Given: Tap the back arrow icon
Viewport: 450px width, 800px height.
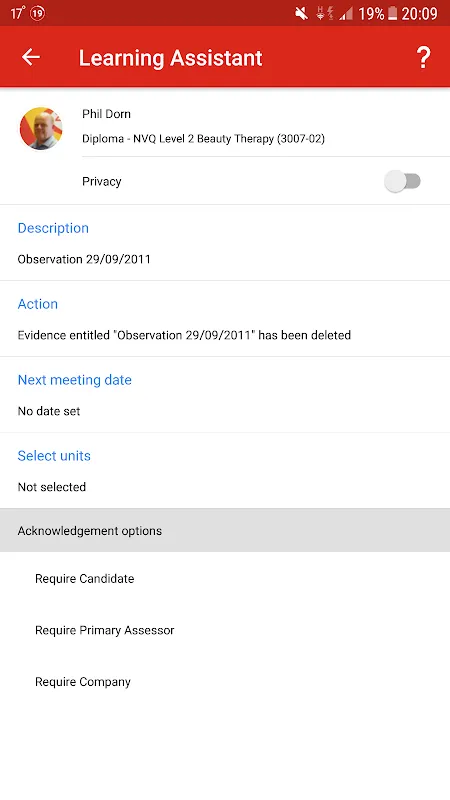Looking at the screenshot, I should coord(31,57).
